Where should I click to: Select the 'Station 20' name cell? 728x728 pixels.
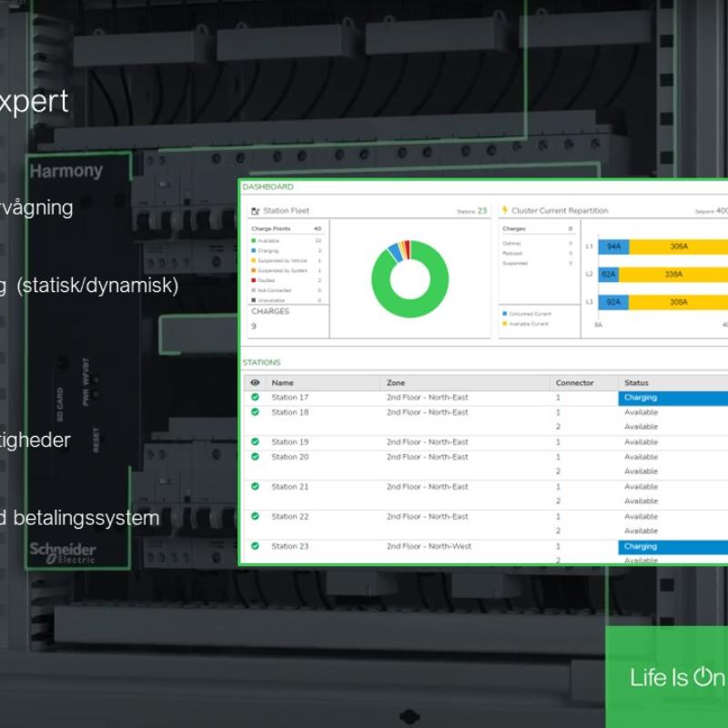289,457
